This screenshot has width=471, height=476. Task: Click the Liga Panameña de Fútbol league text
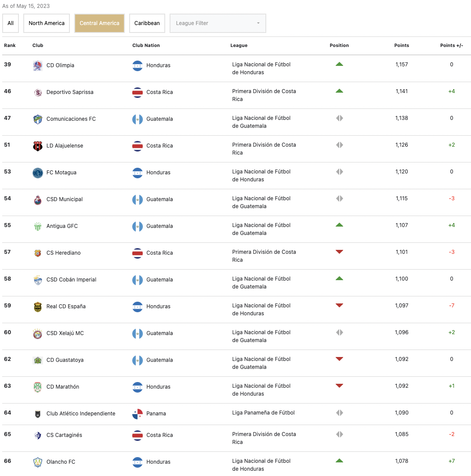(x=263, y=413)
